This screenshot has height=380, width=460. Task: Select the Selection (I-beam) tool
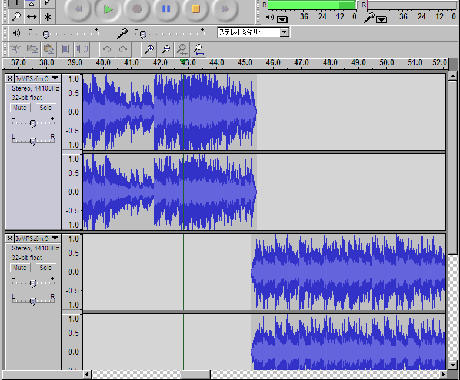coord(16,3)
